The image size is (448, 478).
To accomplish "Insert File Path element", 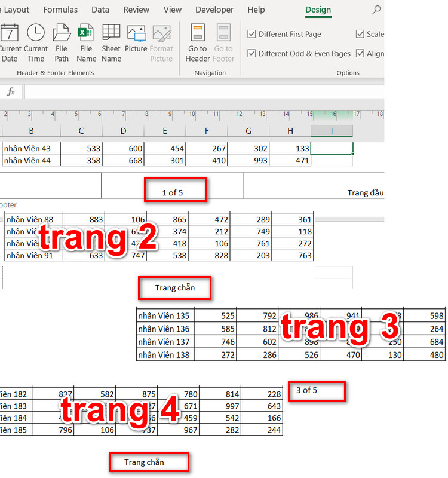I will (x=62, y=43).
